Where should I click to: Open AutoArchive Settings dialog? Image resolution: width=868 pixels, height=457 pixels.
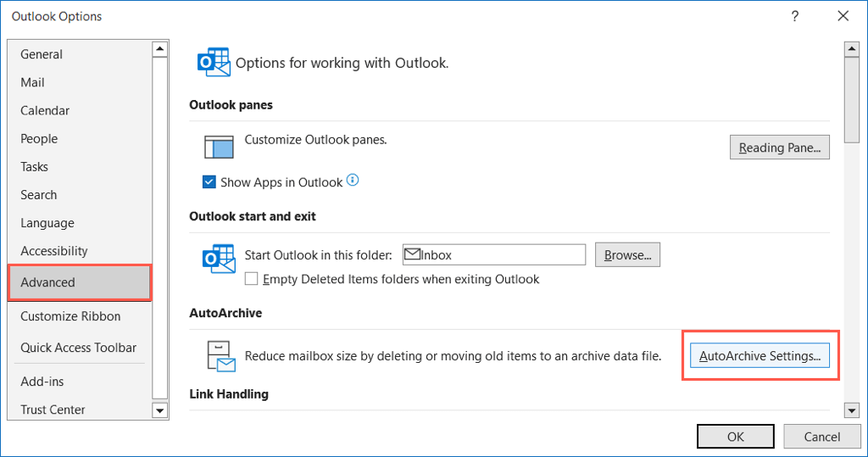tap(760, 356)
